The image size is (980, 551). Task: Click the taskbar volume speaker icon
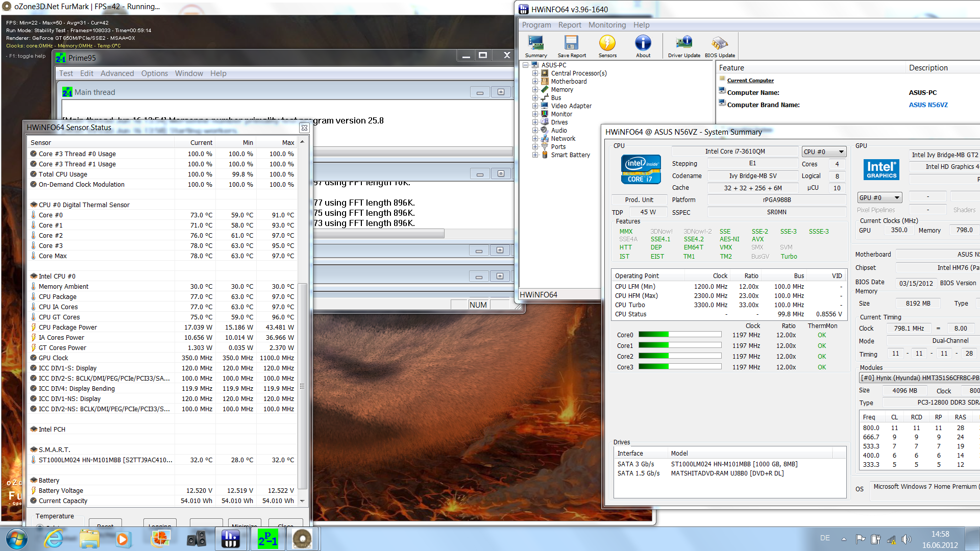click(906, 539)
